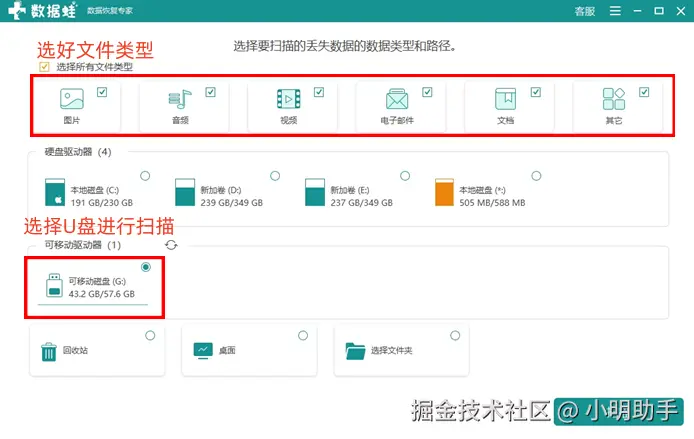Uncheck the 其它 checkbox
Viewport: 694px width, 439px height.
[x=644, y=92]
